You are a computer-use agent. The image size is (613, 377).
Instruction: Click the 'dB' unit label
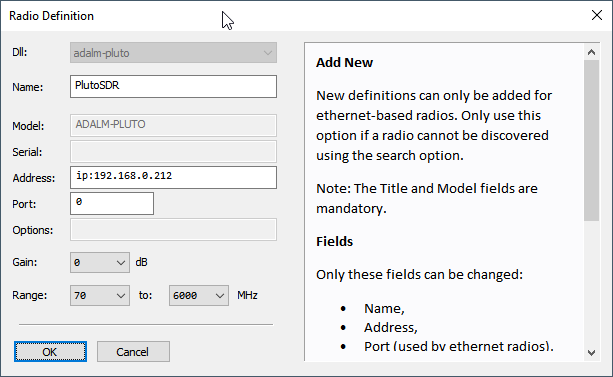tap(141, 262)
